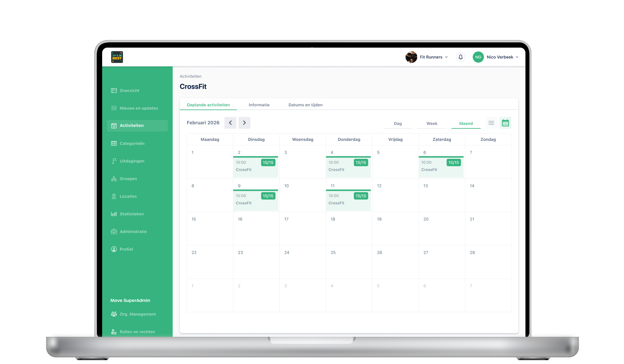Open Uitdagingen from the sidebar

tap(132, 161)
